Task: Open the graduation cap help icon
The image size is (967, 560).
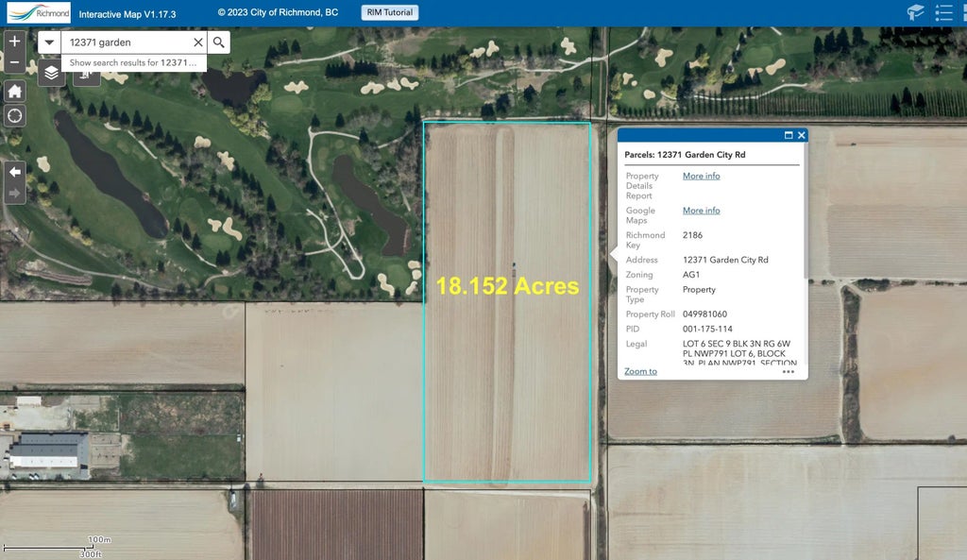Action: click(x=915, y=12)
